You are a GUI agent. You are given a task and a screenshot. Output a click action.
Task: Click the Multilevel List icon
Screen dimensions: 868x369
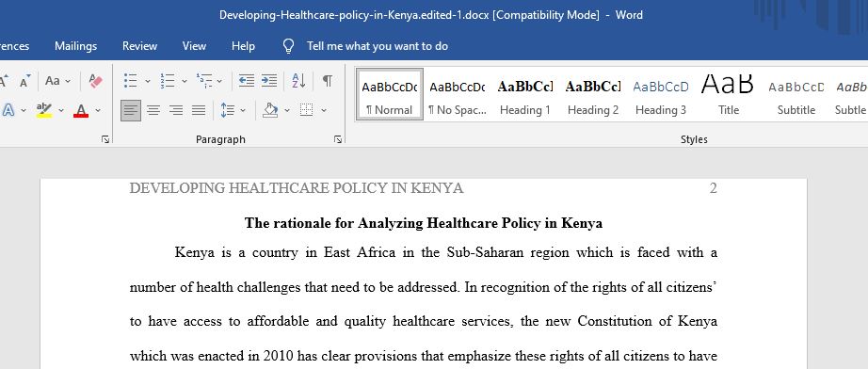(x=204, y=81)
